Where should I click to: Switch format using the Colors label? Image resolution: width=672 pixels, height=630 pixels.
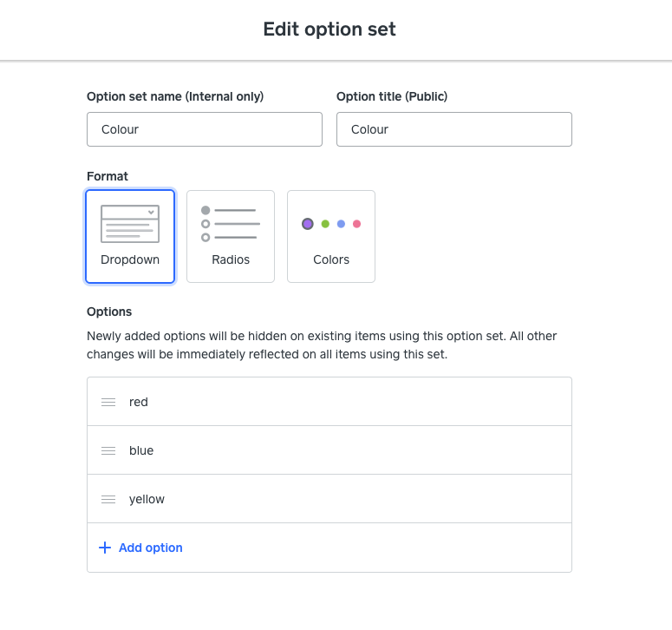pos(331,259)
